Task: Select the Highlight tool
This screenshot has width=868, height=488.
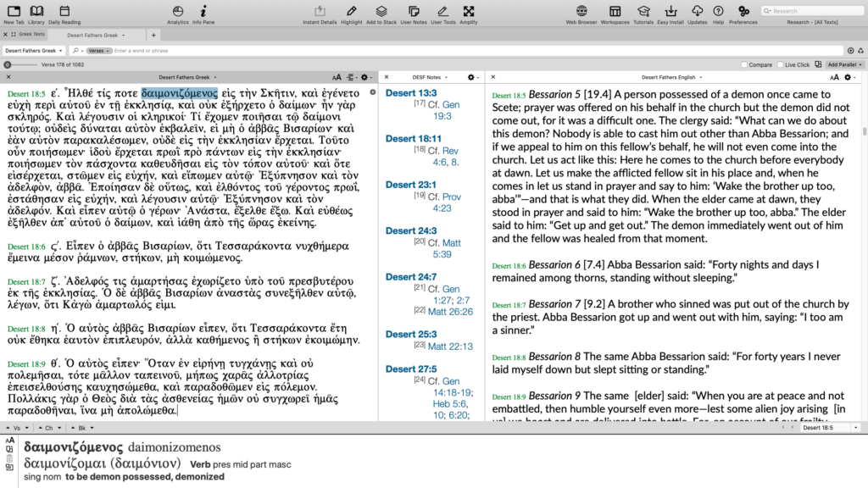Action: [352, 14]
